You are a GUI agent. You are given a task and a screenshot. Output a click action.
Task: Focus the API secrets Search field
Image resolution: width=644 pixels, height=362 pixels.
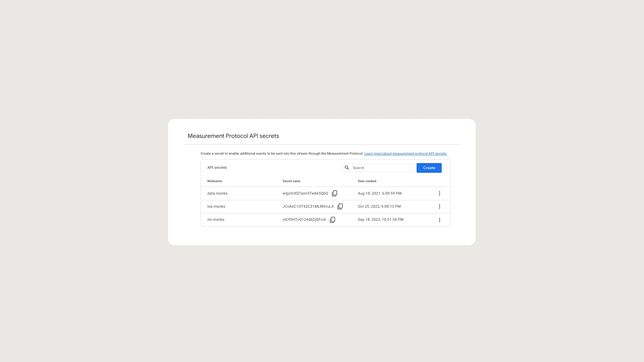tap(381, 168)
